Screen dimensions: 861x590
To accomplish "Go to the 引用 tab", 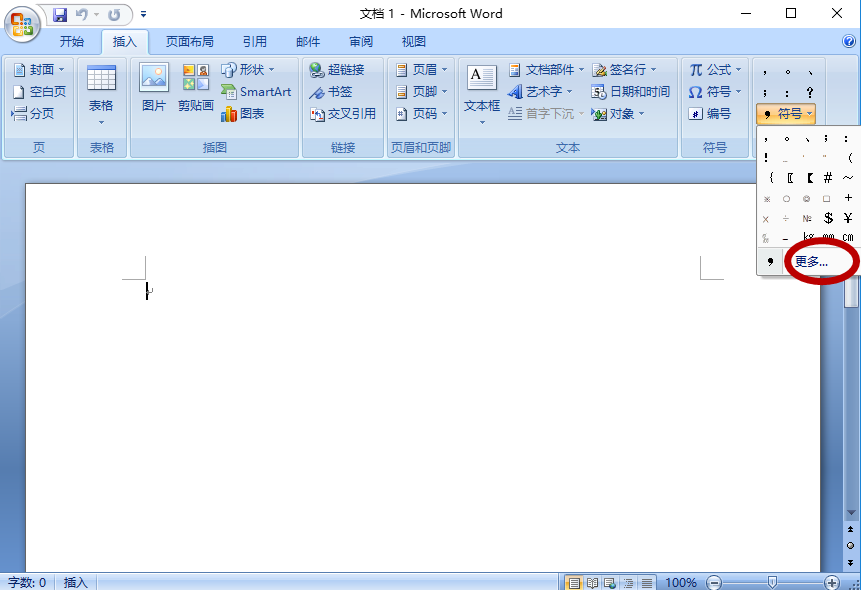I will point(255,42).
